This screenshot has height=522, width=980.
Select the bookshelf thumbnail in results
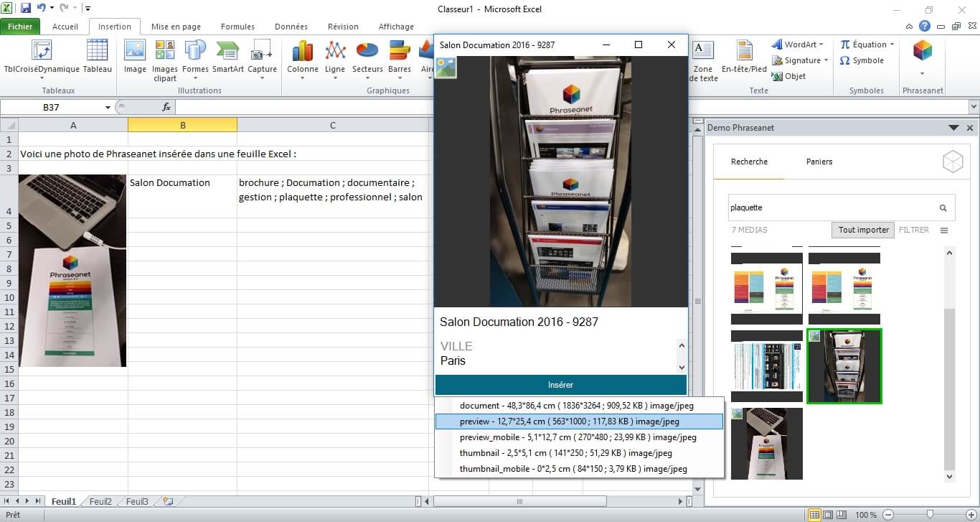767,366
